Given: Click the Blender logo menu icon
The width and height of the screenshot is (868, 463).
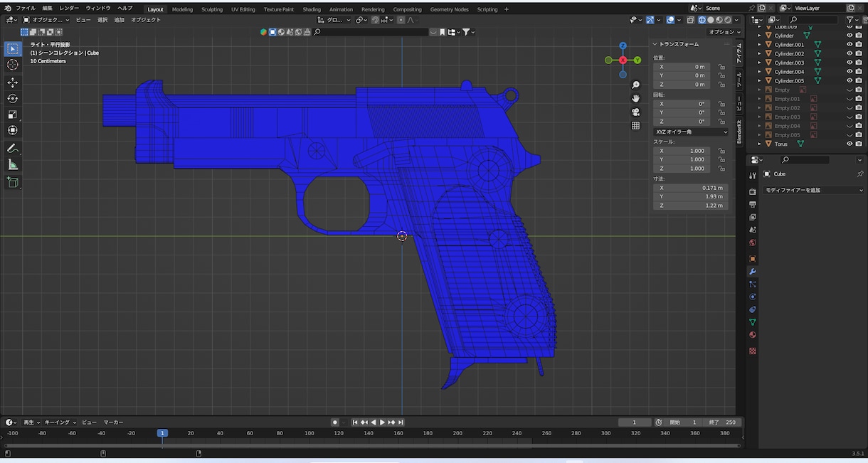Looking at the screenshot, I should coord(7,8).
